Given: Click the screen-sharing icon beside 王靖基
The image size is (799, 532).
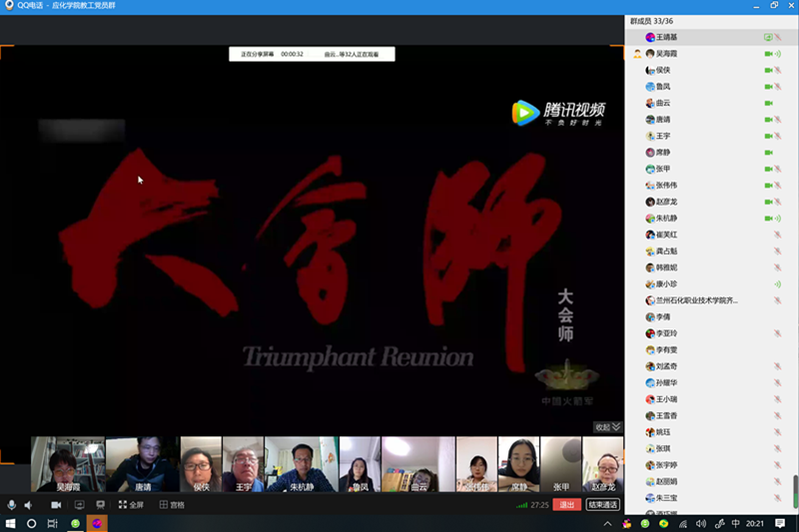Looking at the screenshot, I should tap(768, 37).
